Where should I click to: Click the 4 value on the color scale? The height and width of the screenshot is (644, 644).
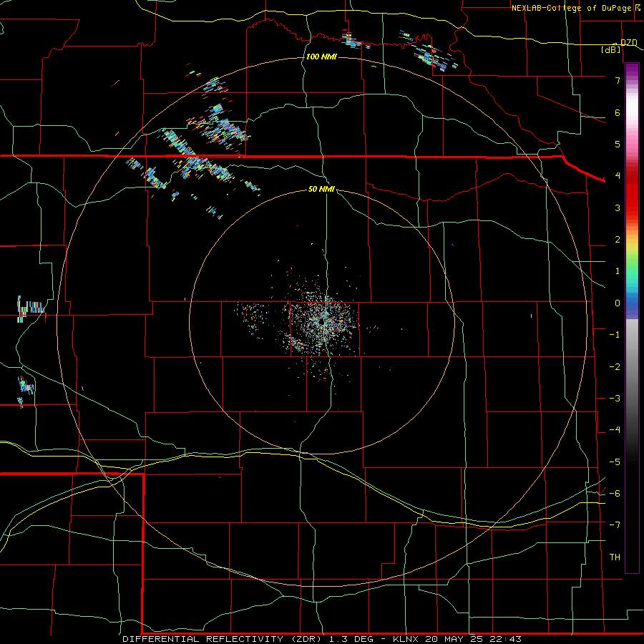coord(618,176)
